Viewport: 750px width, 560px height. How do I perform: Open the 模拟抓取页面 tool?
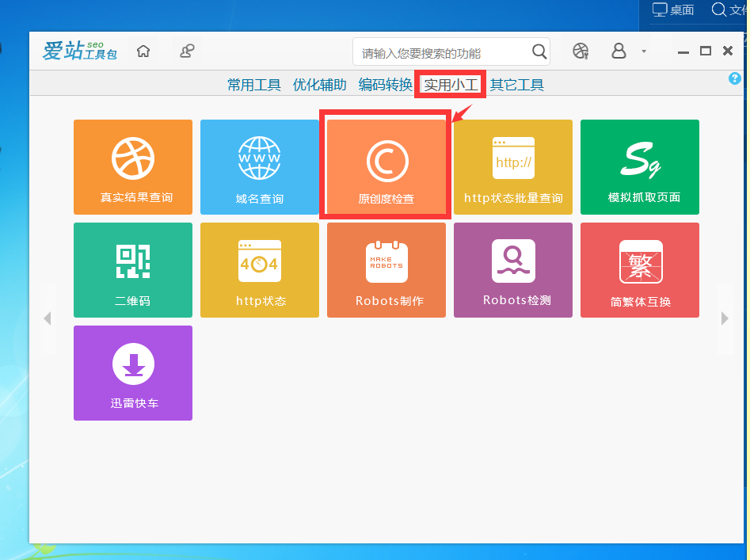coord(640,167)
